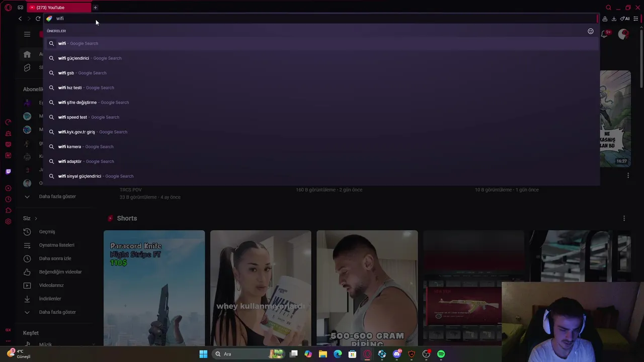Open Discord from the taskbar
The height and width of the screenshot is (362, 644).
pos(397,354)
